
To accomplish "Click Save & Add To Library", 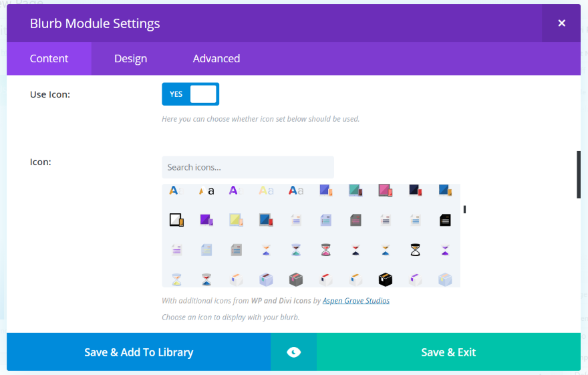I will (x=138, y=352).
